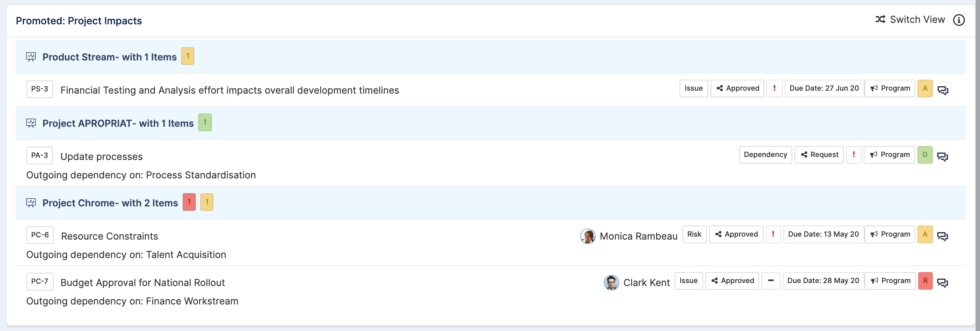Click the red exclamation priority on PS-3

coord(774,88)
